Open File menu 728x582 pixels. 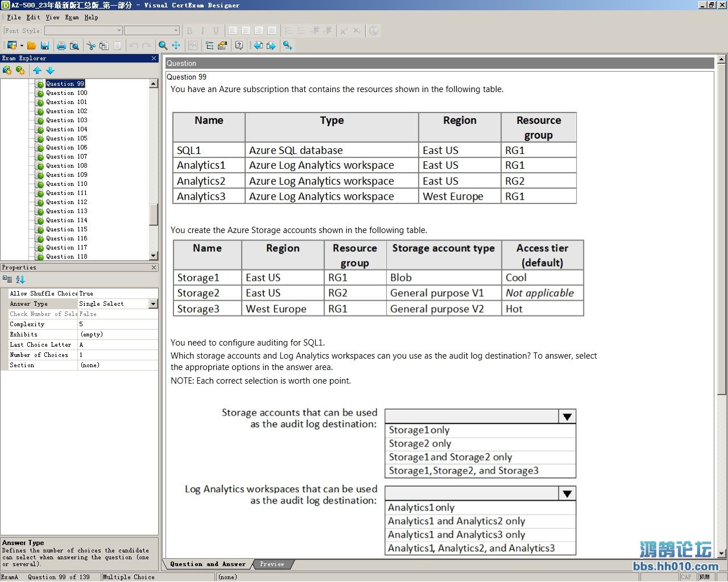pos(14,17)
